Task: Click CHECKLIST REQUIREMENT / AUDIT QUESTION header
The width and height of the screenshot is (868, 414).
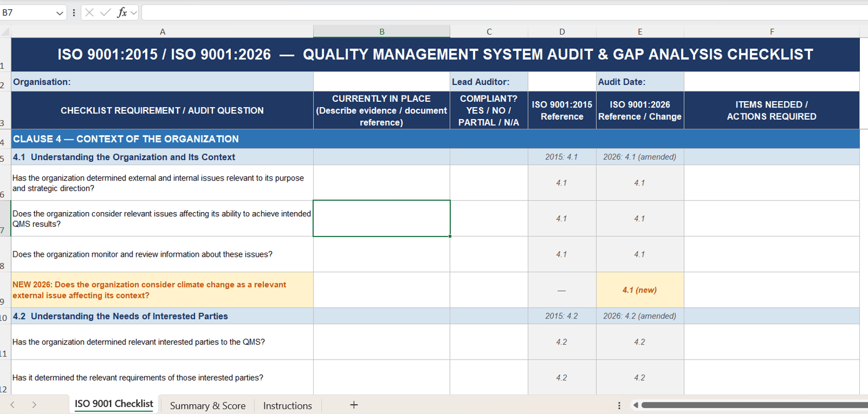Action: pyautogui.click(x=162, y=110)
